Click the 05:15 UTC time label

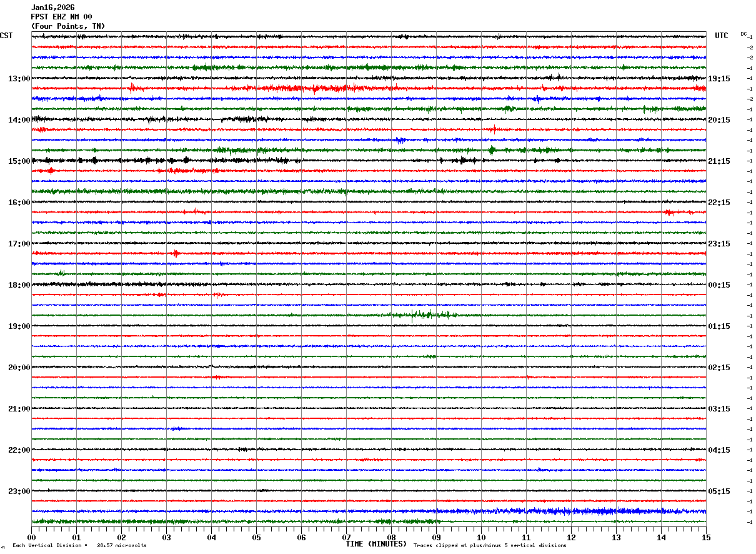pos(719,491)
